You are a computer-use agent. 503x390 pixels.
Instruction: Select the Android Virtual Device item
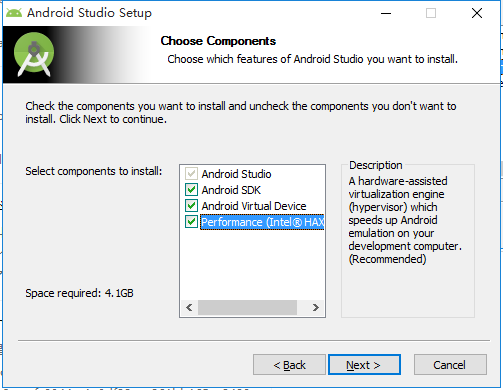point(254,206)
